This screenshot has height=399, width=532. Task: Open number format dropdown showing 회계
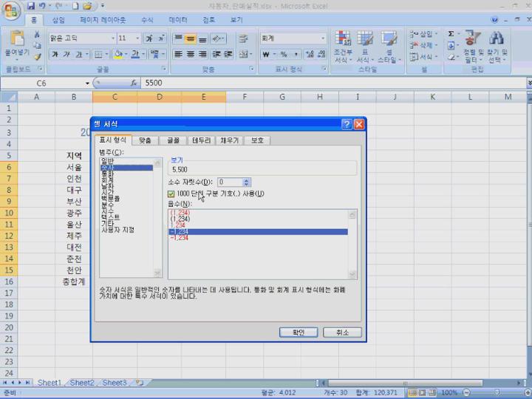(323, 38)
